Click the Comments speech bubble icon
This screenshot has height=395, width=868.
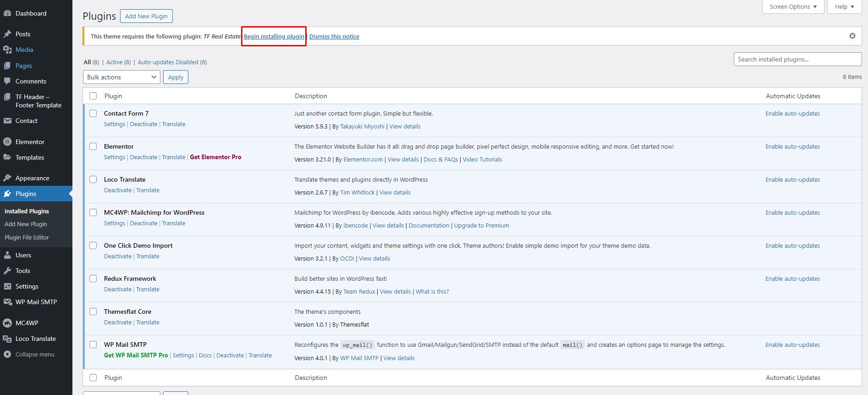coord(7,81)
